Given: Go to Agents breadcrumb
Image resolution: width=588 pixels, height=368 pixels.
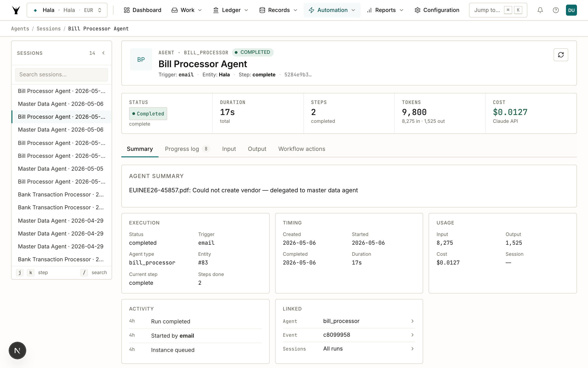Looking at the screenshot, I should (x=20, y=29).
